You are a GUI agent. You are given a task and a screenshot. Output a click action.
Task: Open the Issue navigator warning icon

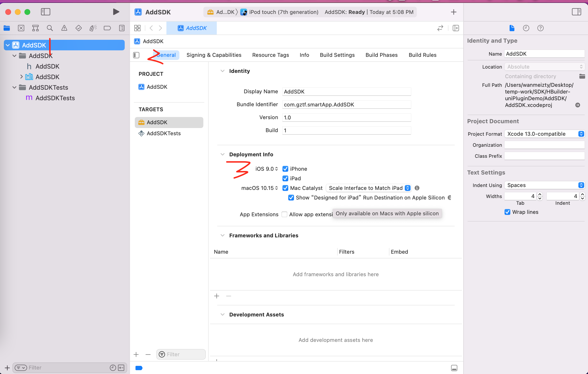coord(64,28)
